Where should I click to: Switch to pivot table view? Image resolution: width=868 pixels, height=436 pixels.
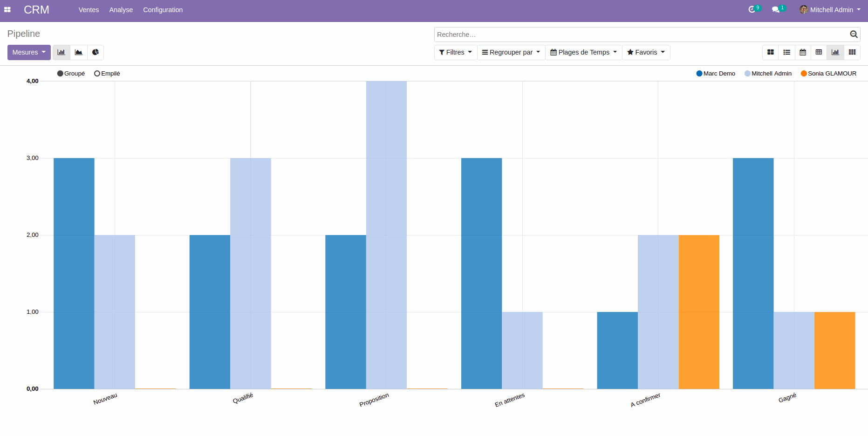(x=819, y=52)
